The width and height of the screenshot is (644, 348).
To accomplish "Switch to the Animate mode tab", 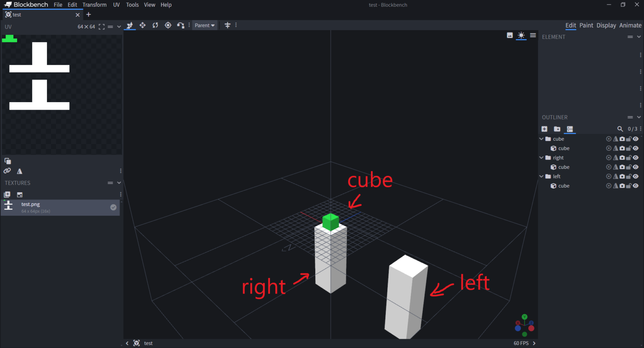I will point(630,25).
